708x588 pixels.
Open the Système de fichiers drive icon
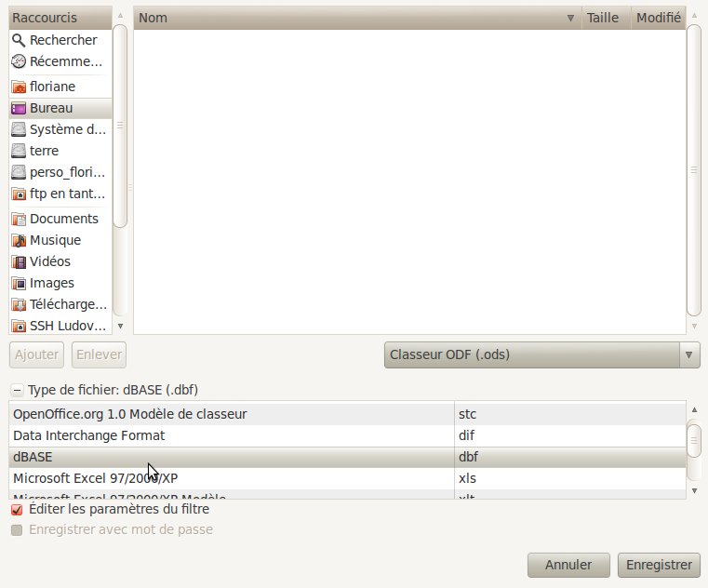[x=19, y=129]
